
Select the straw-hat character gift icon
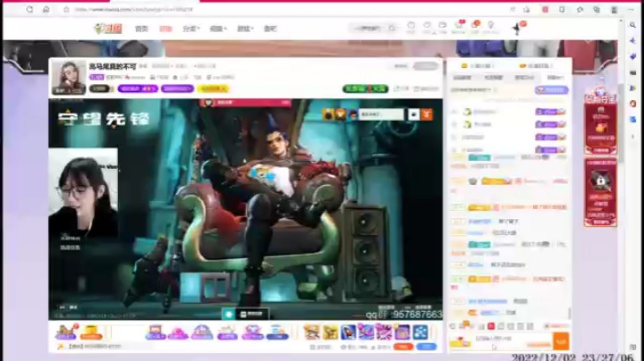pos(312,332)
